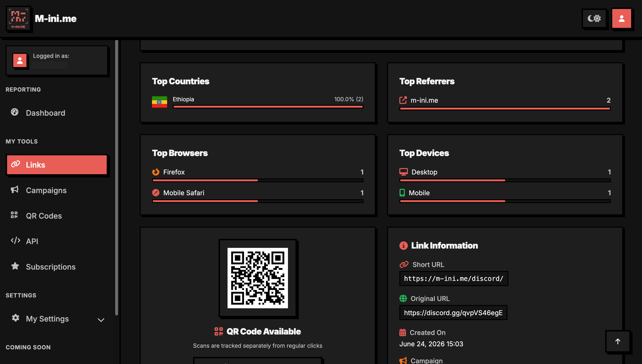Click the '100.0% (2)' country percentage
Image resolution: width=642 pixels, height=364 pixels.
point(349,99)
